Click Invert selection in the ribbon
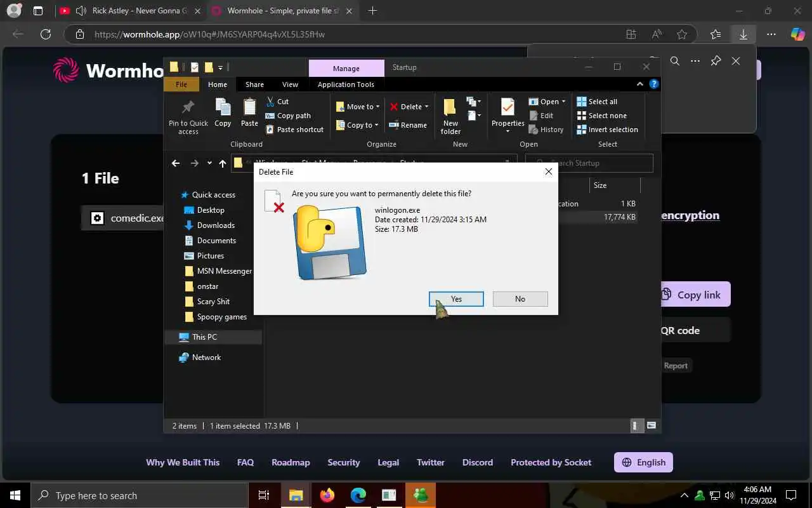The image size is (812, 508). tap(607, 130)
